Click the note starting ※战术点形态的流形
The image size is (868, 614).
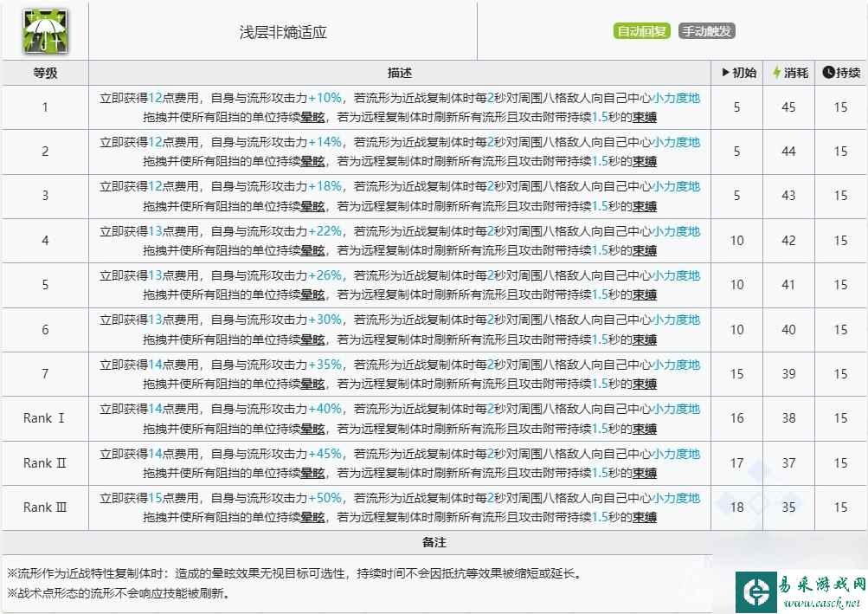[x=119, y=593]
